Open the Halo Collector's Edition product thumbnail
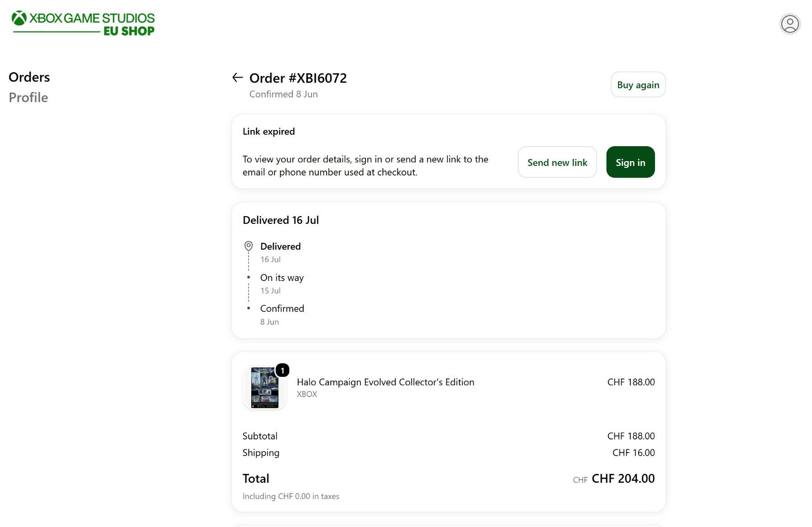This screenshot has height=527, width=812. [x=265, y=388]
